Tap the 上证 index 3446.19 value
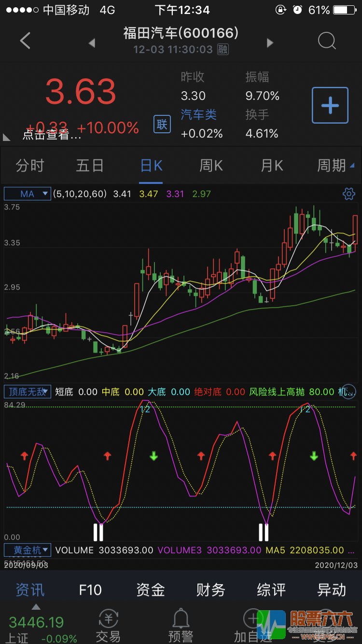 tap(37, 622)
